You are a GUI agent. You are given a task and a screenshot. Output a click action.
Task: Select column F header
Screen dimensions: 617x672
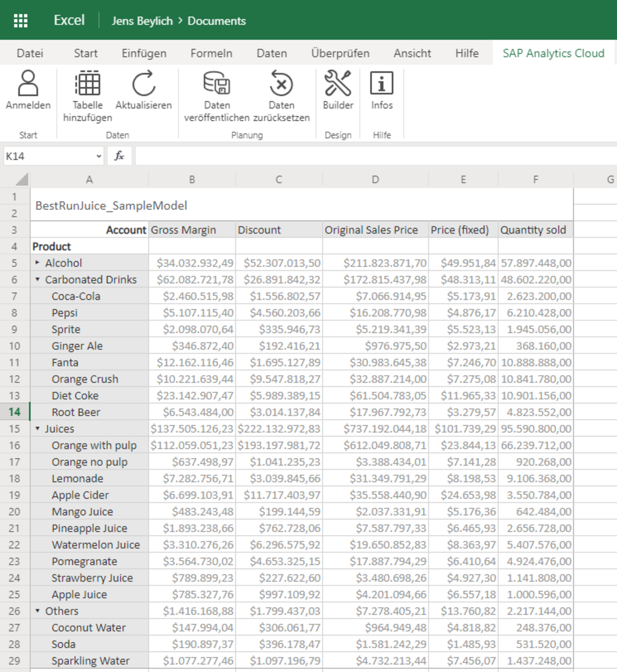tap(535, 179)
